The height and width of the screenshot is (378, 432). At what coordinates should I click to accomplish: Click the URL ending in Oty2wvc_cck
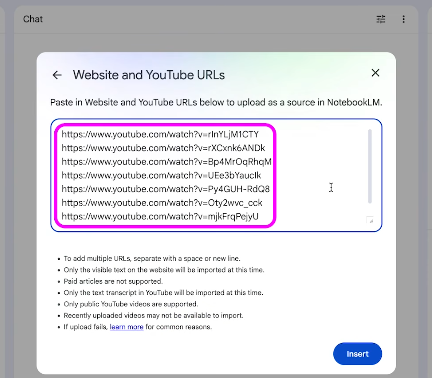[162, 203]
